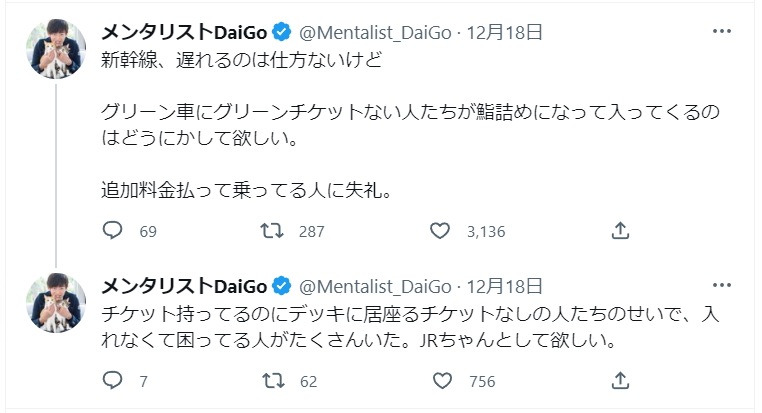Open the second tweet's profile avatar
This screenshot has height=413, width=762.
[x=57, y=302]
